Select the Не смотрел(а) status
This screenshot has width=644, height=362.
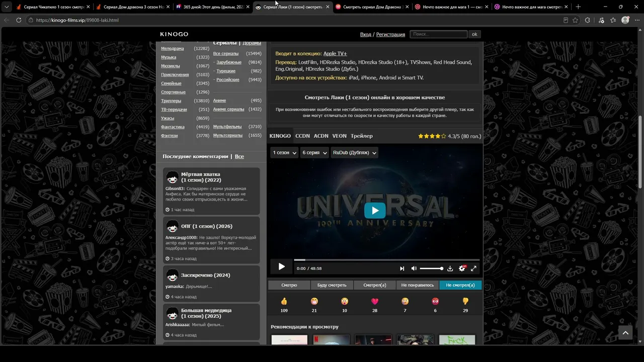click(x=460, y=285)
